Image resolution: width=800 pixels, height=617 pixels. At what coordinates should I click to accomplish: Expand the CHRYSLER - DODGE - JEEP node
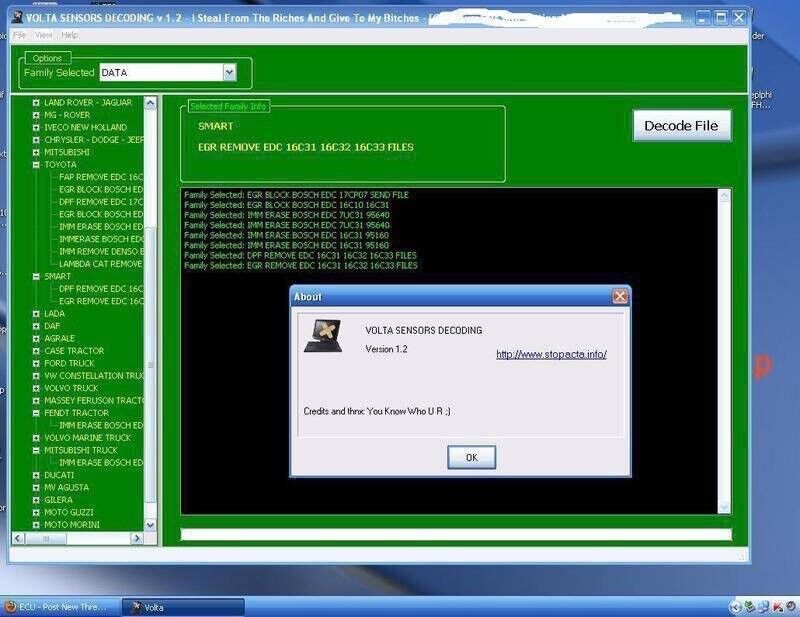[36, 140]
